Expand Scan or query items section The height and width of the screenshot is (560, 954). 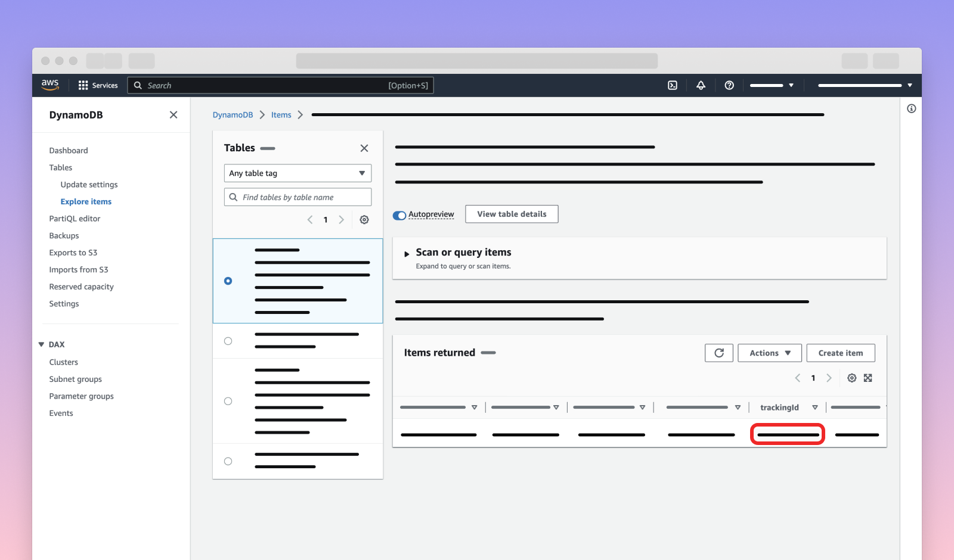407,254
